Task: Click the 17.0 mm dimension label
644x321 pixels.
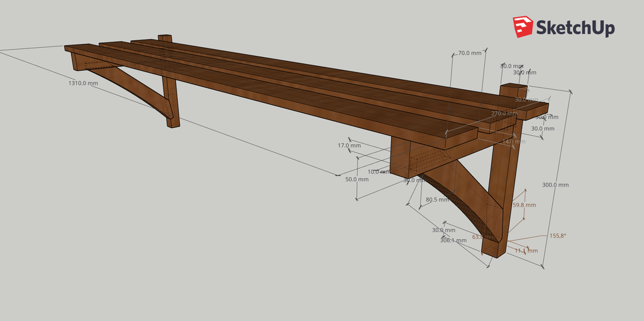Action: click(349, 146)
